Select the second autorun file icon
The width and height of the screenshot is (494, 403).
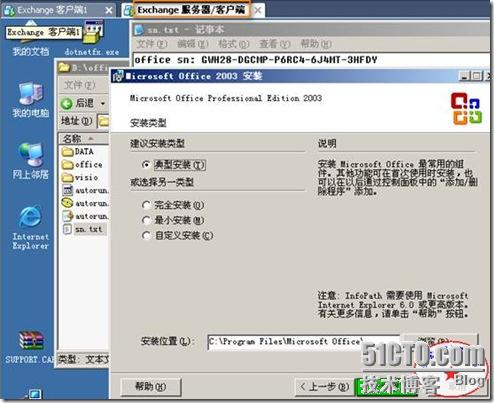(67, 203)
